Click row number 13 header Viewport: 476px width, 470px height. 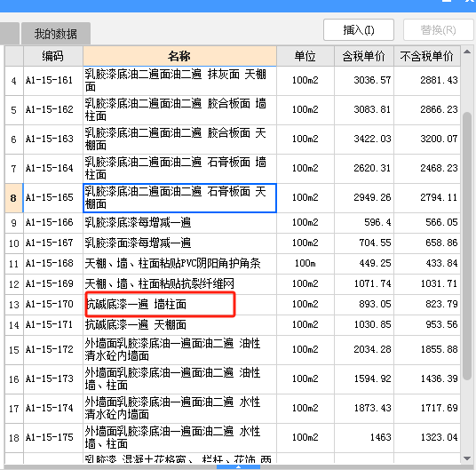pos(14,304)
